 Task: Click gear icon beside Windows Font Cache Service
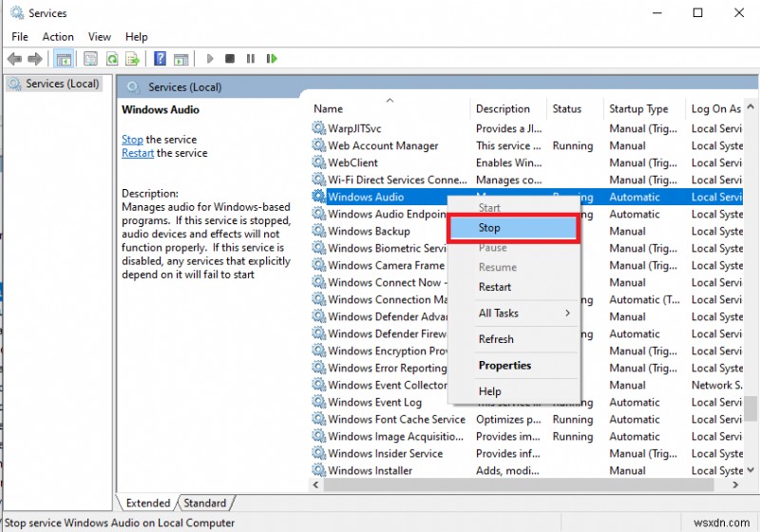[318, 418]
